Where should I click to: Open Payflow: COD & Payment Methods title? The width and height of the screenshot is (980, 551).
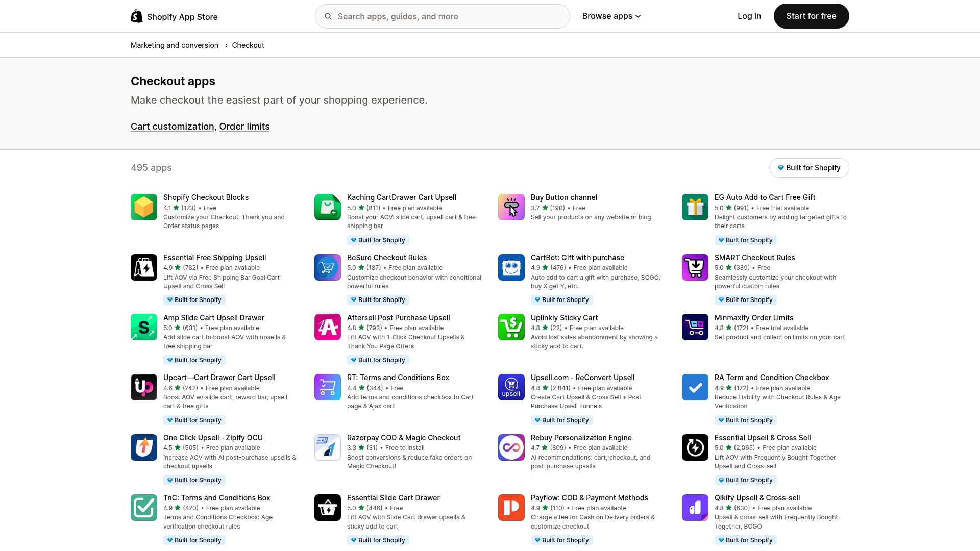point(590,498)
